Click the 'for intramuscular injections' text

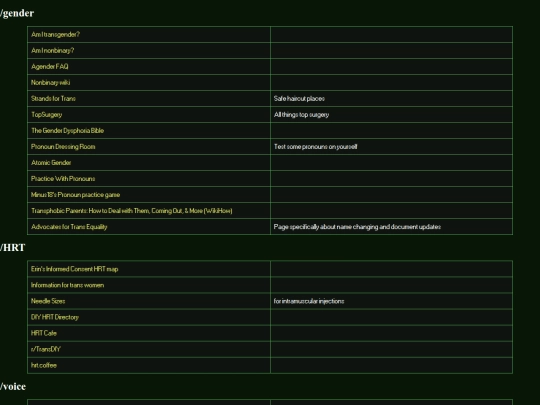point(309,301)
